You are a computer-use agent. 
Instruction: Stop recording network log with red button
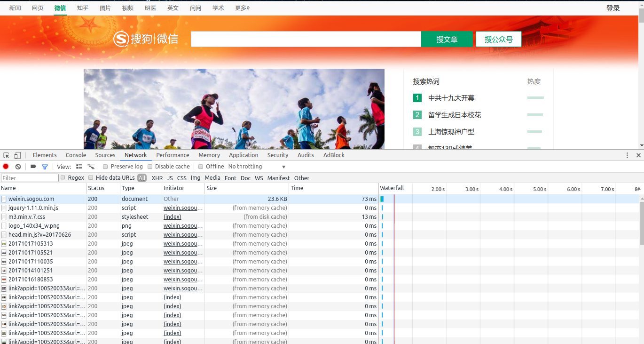tap(6, 167)
